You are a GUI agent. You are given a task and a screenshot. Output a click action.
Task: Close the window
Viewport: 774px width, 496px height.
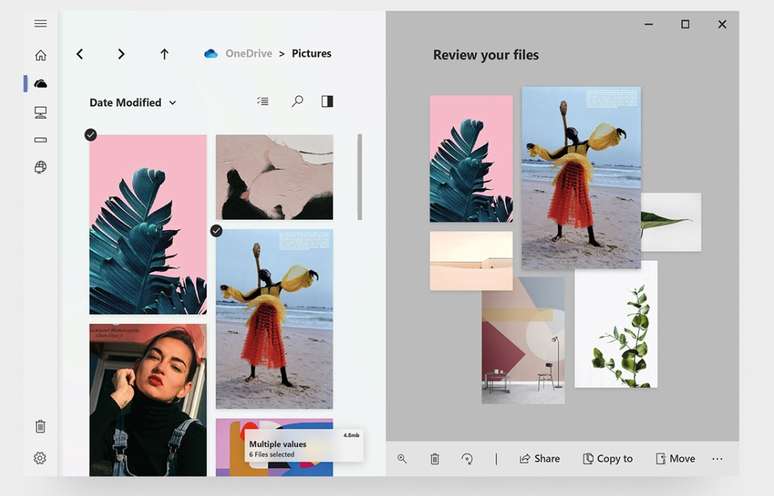tap(722, 24)
